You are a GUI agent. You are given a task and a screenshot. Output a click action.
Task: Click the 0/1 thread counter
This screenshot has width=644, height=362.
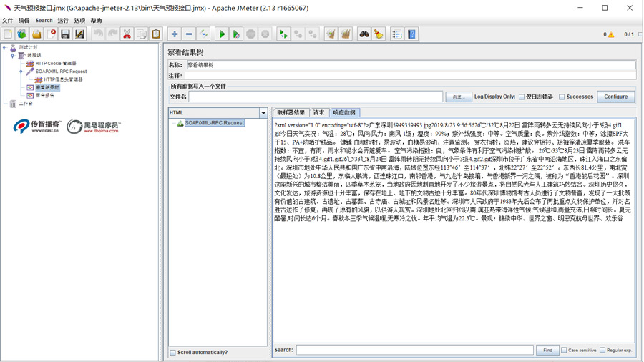pos(629,34)
